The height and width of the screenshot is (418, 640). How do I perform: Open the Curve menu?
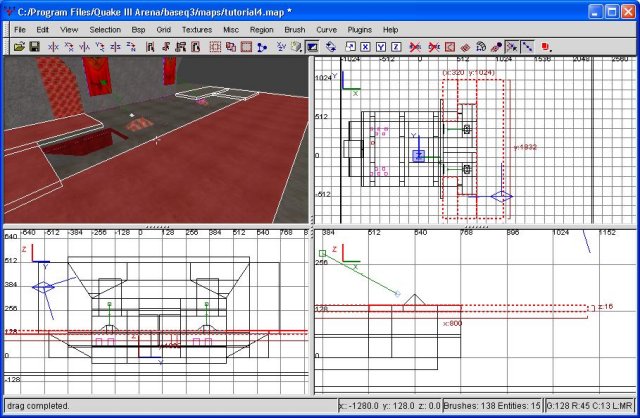pos(326,30)
